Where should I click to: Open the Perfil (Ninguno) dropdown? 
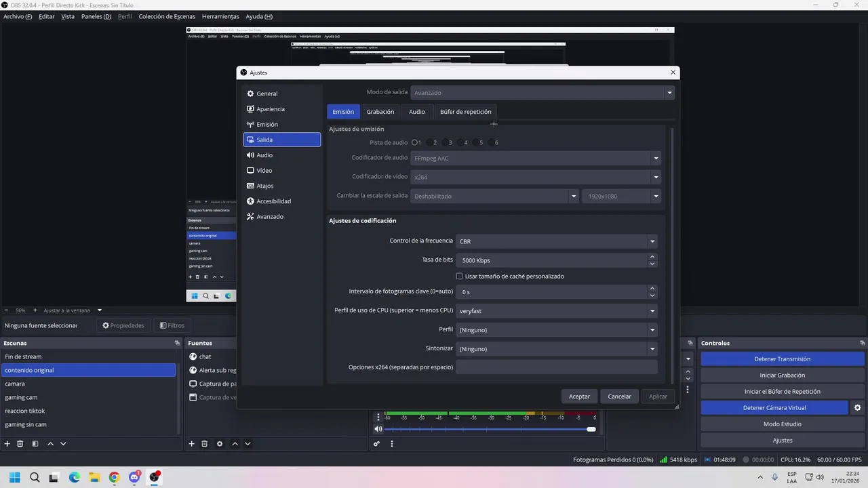[557, 330]
